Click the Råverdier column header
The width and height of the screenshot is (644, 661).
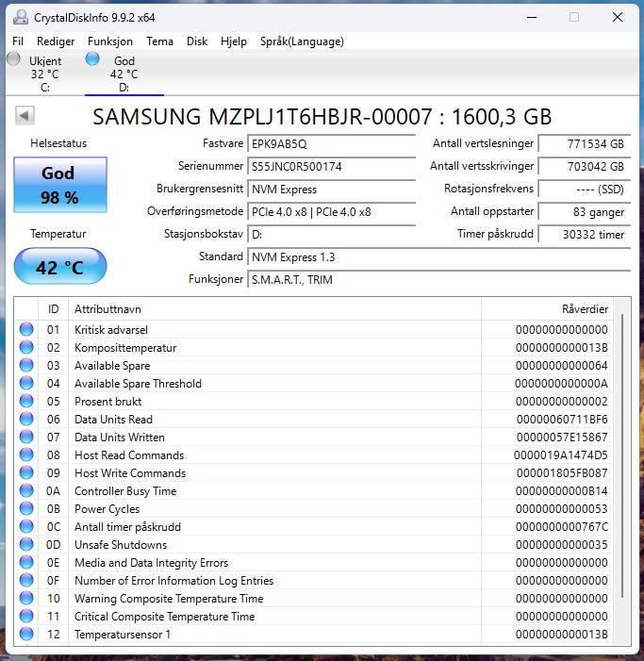point(547,309)
